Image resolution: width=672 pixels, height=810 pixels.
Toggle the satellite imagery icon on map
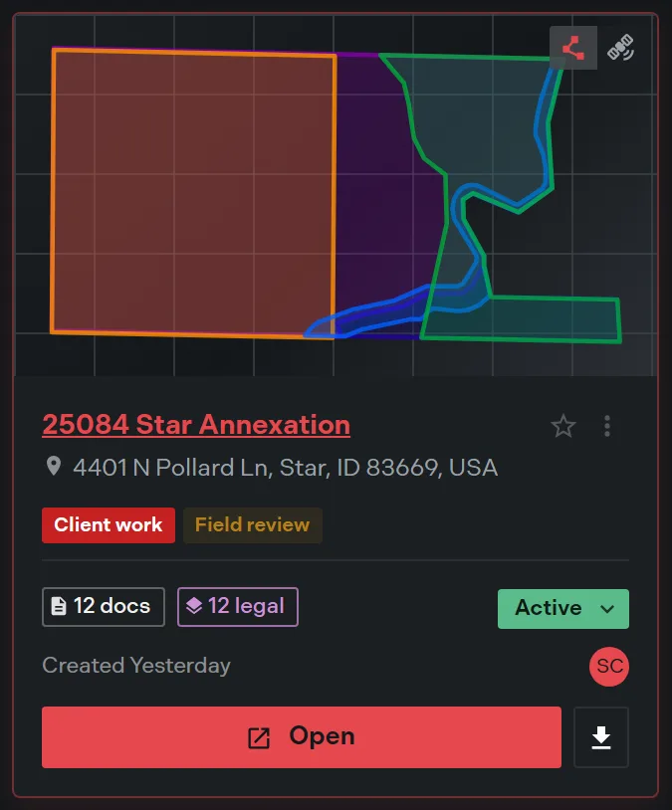[620, 48]
